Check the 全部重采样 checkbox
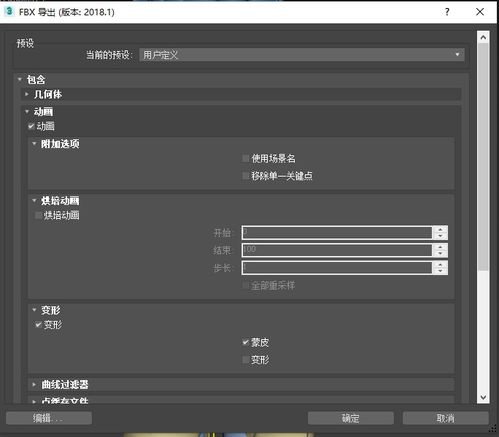Viewport: 499px width, 437px height. (x=246, y=285)
